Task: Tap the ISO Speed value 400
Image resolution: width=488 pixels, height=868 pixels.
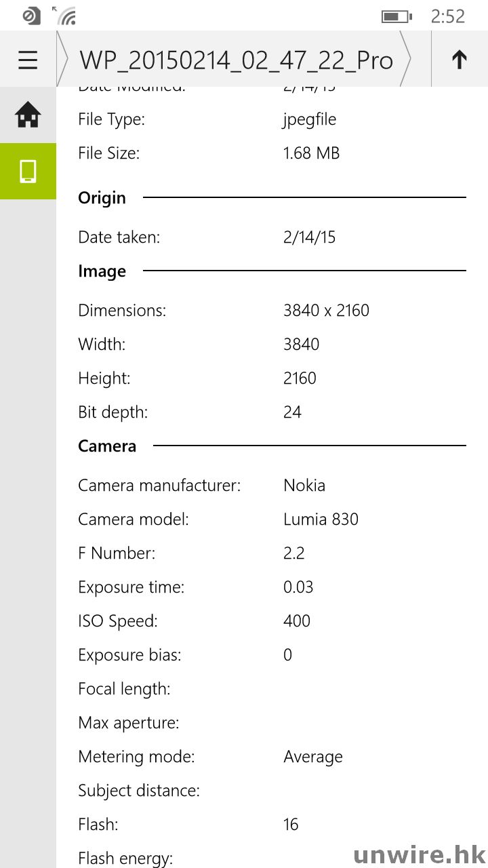Action: 297,621
